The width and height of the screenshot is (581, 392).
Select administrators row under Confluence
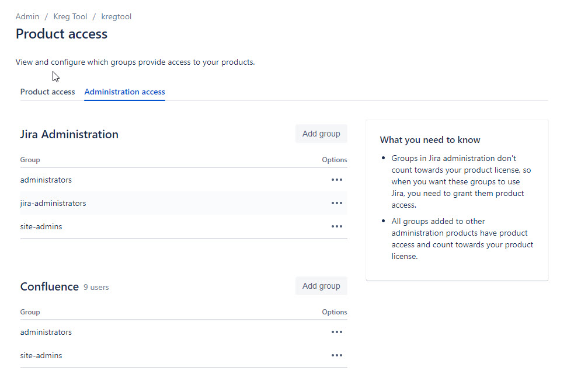pyautogui.click(x=183, y=332)
